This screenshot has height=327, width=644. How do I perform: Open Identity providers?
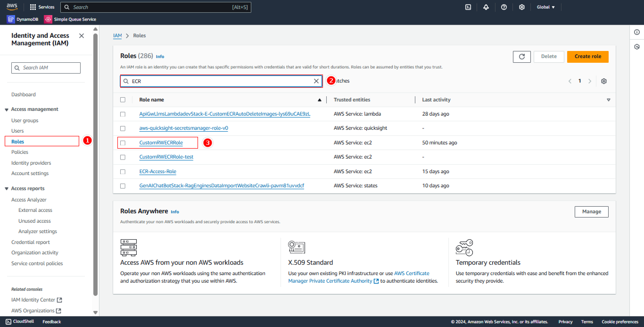click(31, 163)
